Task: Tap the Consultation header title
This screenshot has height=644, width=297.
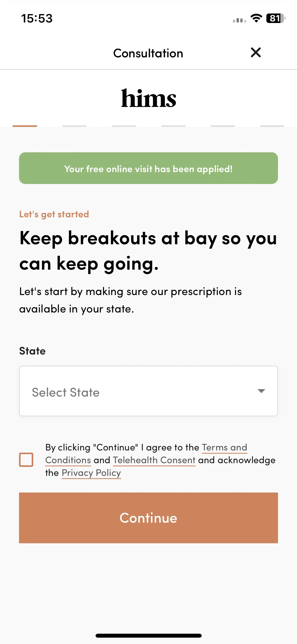Action: pos(148,53)
